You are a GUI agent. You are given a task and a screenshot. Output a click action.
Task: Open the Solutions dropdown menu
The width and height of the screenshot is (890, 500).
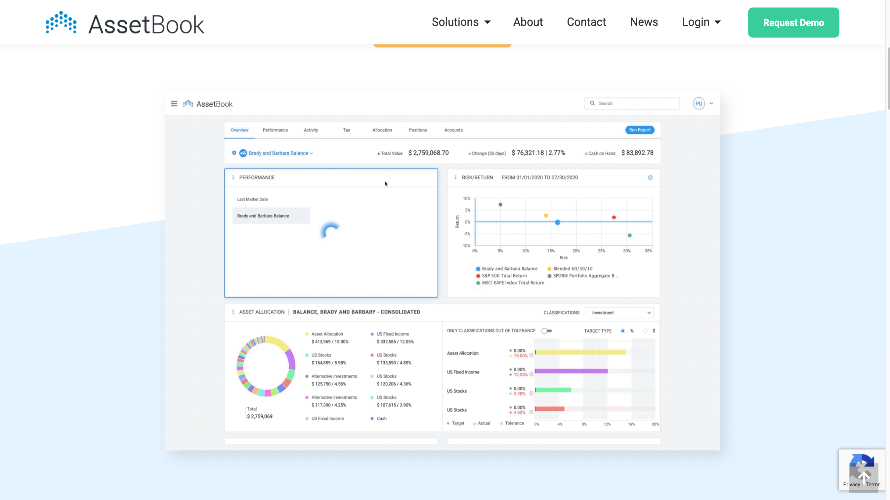461,22
